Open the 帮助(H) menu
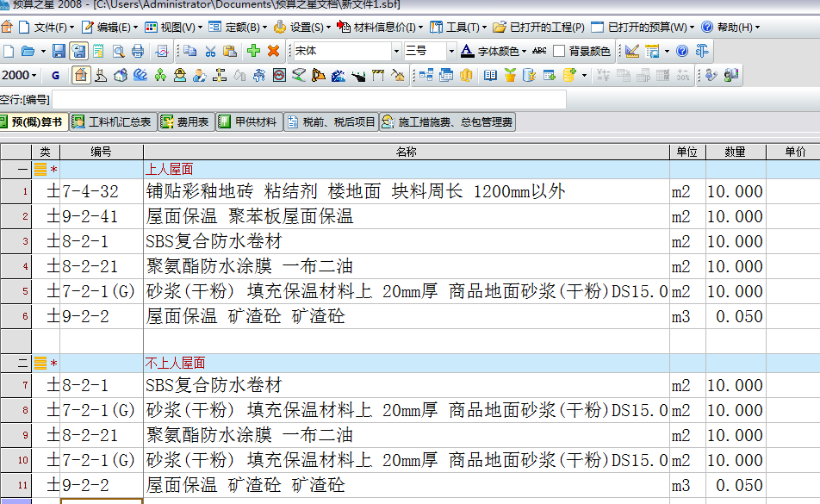 [x=730, y=28]
